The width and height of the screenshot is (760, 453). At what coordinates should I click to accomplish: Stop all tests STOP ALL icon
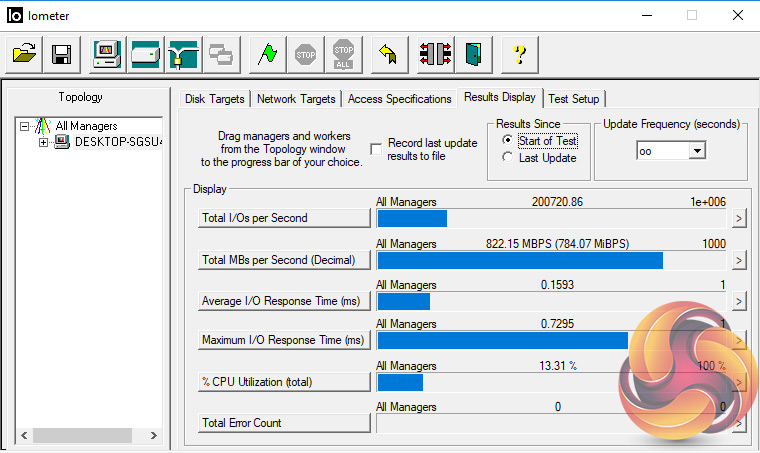(343, 54)
